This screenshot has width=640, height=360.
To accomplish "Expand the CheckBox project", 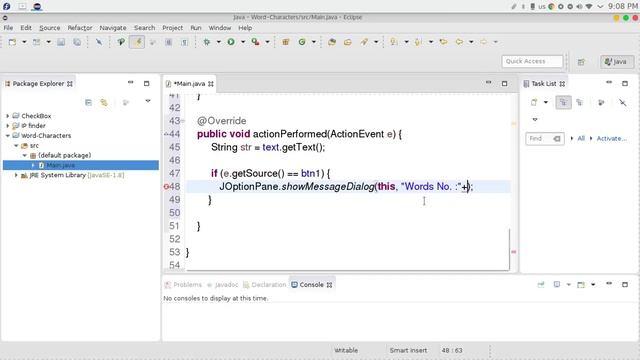I will coord(8,116).
